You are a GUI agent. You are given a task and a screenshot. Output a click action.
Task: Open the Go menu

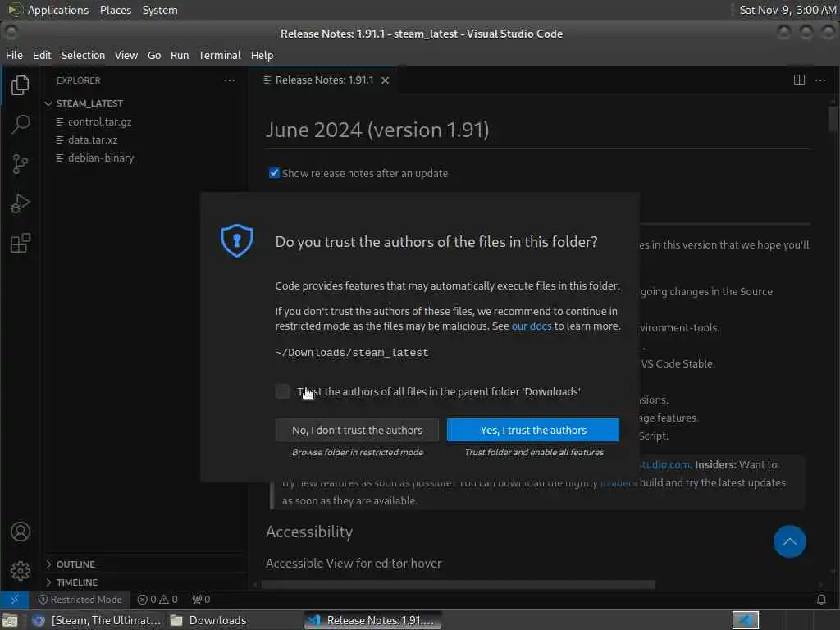pyautogui.click(x=154, y=55)
